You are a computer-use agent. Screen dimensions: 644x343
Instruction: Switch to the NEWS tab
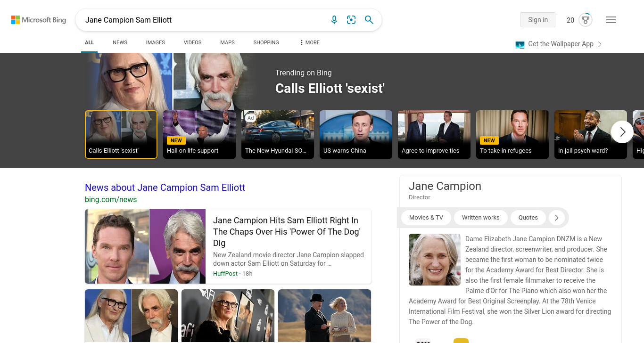[120, 42]
